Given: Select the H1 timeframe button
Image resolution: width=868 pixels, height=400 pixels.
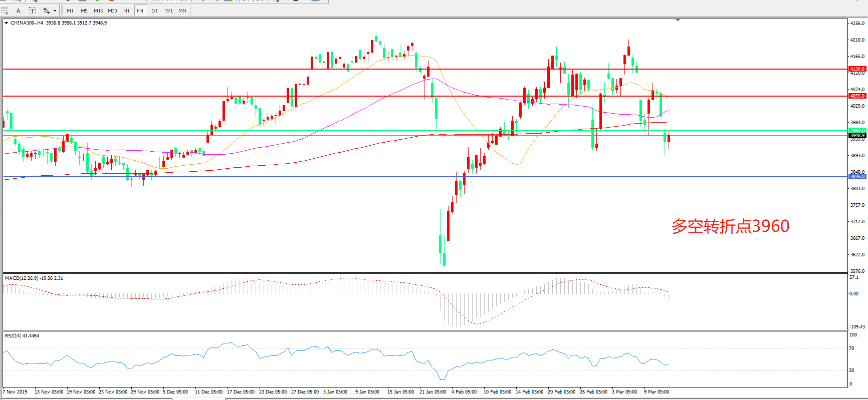Looking at the screenshot, I should point(126,11).
